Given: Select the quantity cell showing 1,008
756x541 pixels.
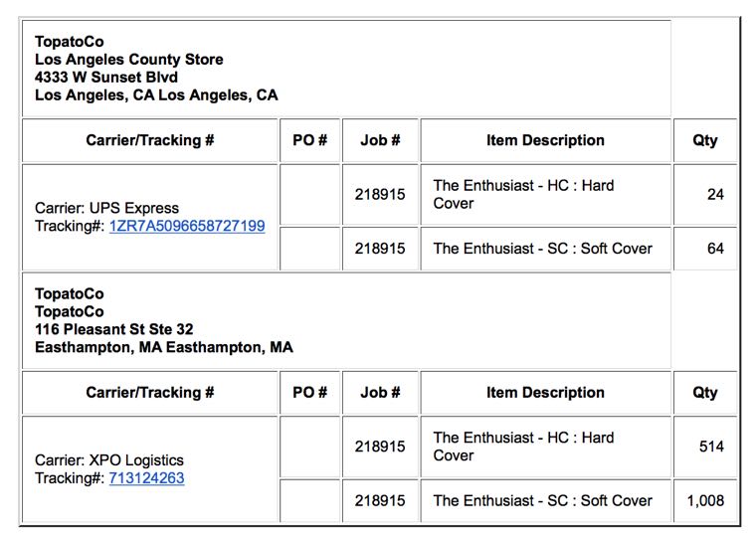Looking at the screenshot, I should point(705,500).
